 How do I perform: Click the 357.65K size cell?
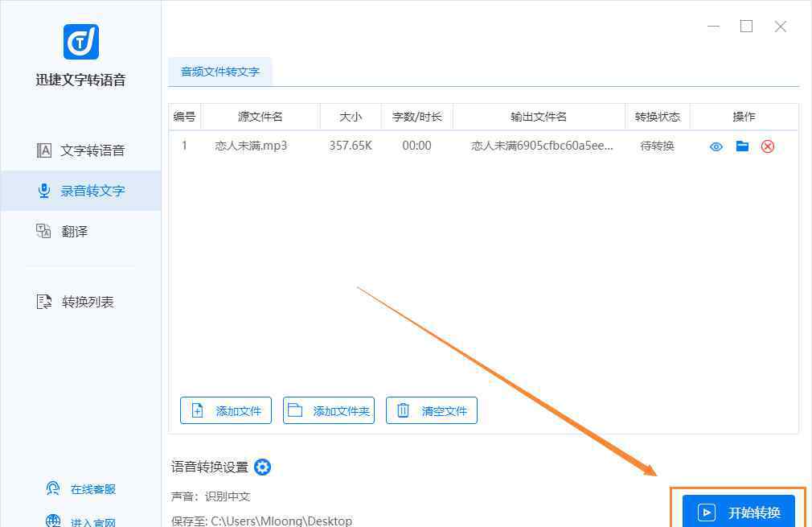351,146
